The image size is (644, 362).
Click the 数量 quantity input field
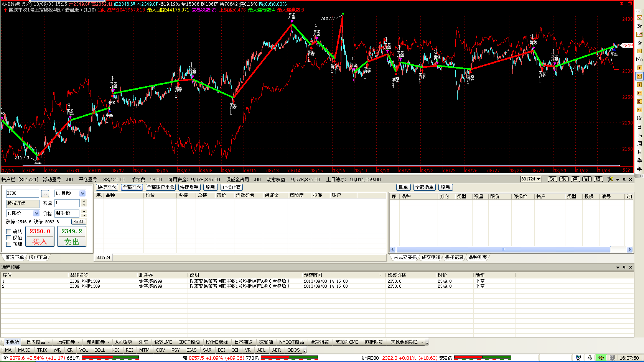coord(67,203)
